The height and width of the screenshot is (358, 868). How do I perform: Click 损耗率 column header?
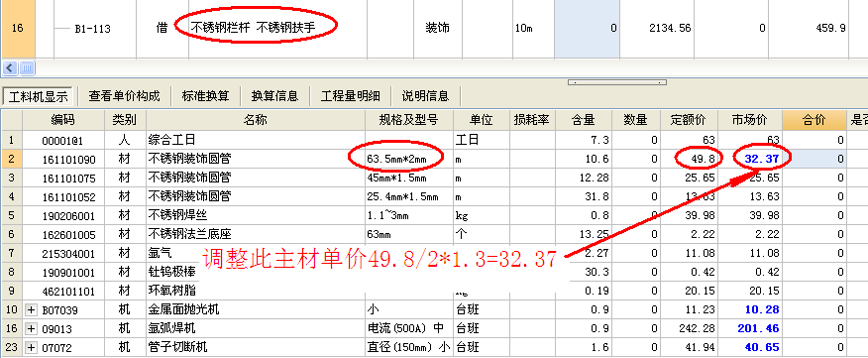[531, 119]
